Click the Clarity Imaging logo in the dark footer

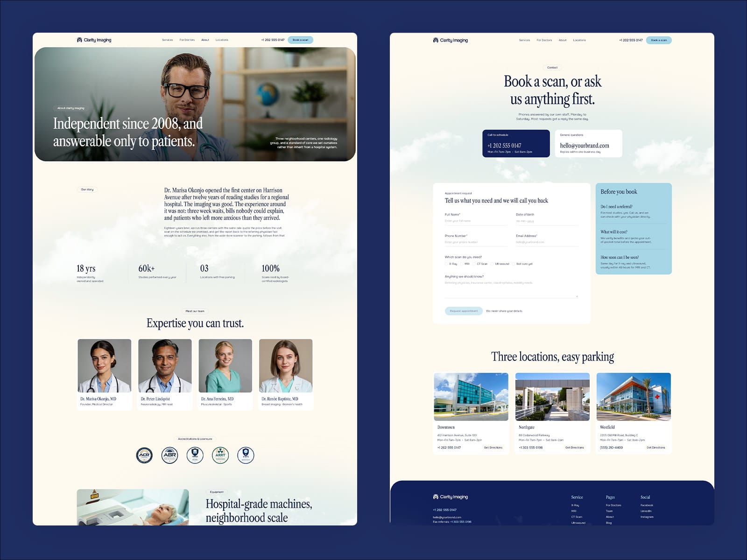pyautogui.click(x=450, y=497)
